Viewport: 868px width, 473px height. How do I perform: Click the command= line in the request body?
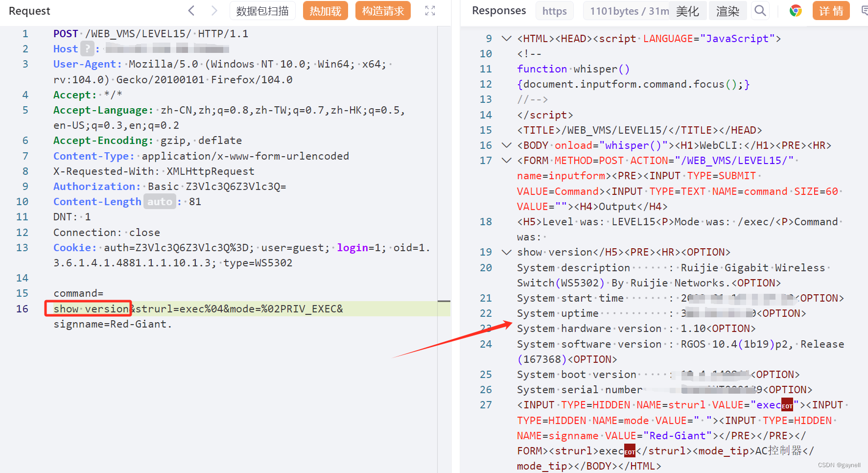pyautogui.click(x=78, y=293)
